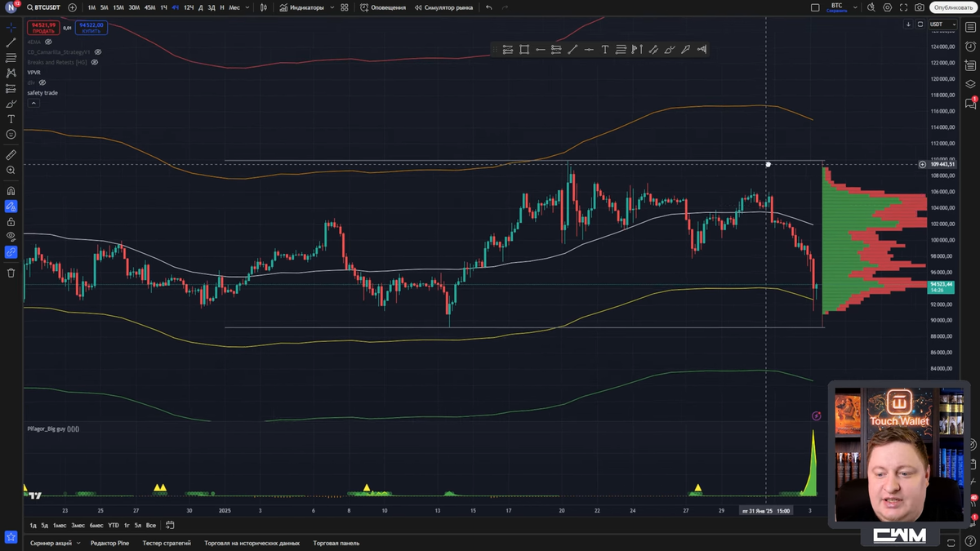Open the quick search icon
The image size is (980, 551).
pyautogui.click(x=871, y=7)
